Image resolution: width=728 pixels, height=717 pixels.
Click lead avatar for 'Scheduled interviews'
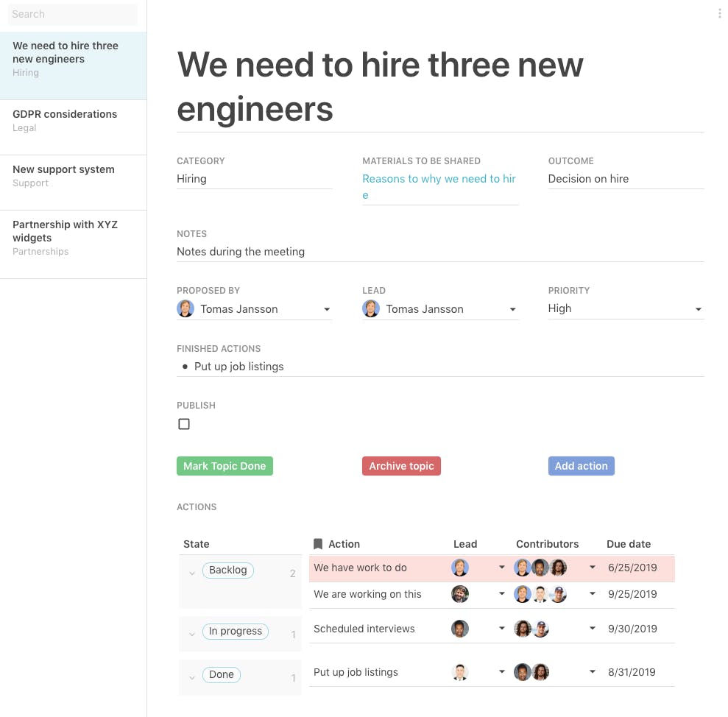tap(460, 629)
